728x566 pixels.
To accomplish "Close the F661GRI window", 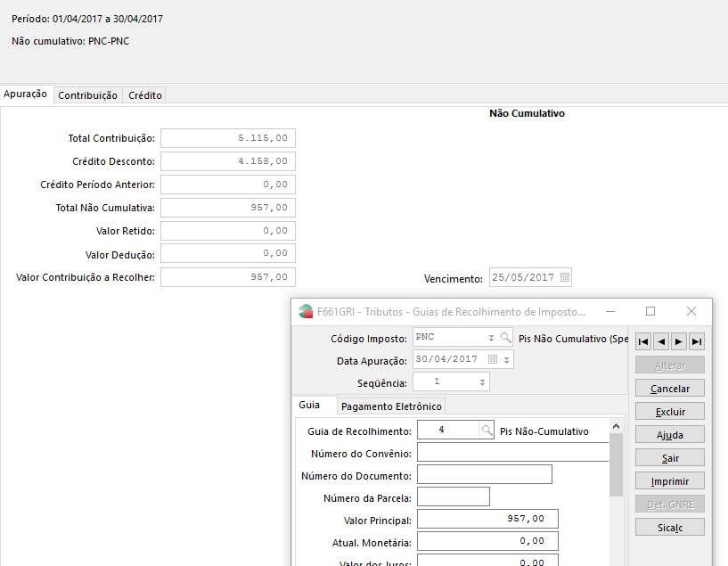I will pos(691,311).
